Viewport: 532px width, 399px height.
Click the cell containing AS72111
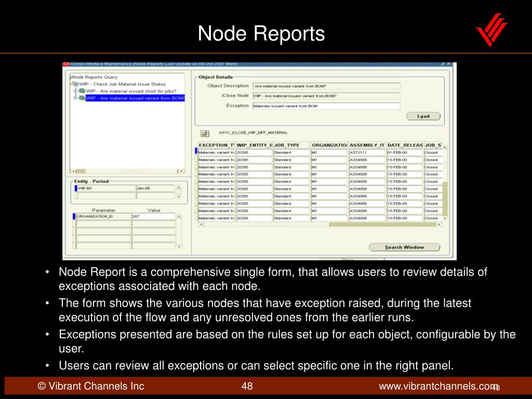(x=367, y=153)
